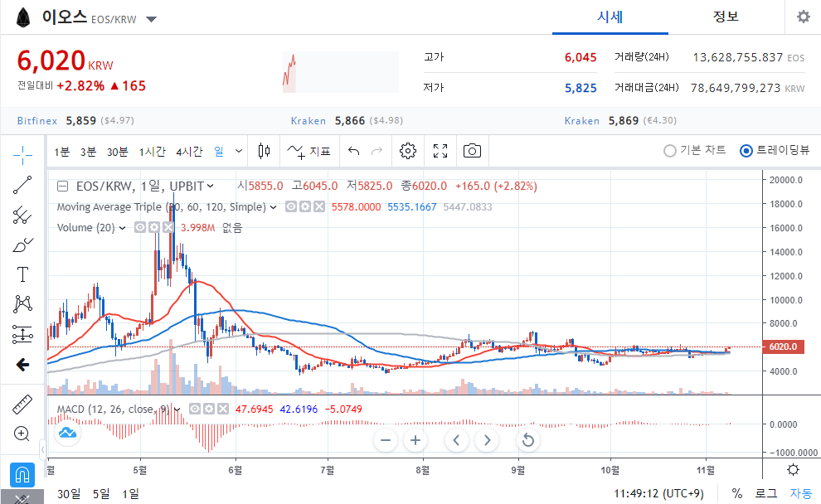Toggle Volume indicator visibility eye

click(x=140, y=227)
